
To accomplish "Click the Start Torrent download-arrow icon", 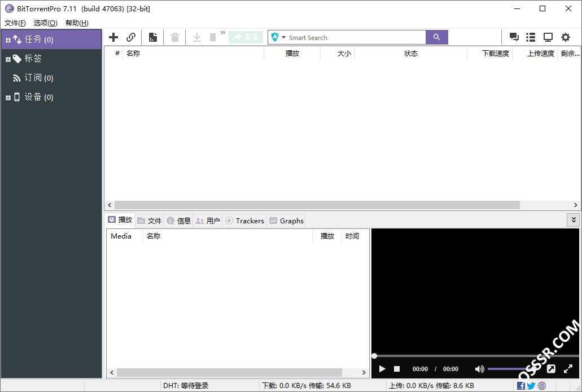I will [196, 37].
